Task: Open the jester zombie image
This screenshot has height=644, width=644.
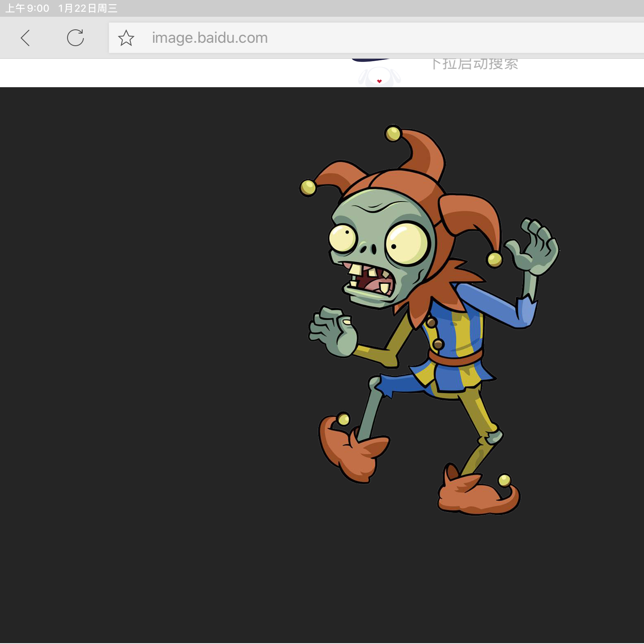Action: 429,320
